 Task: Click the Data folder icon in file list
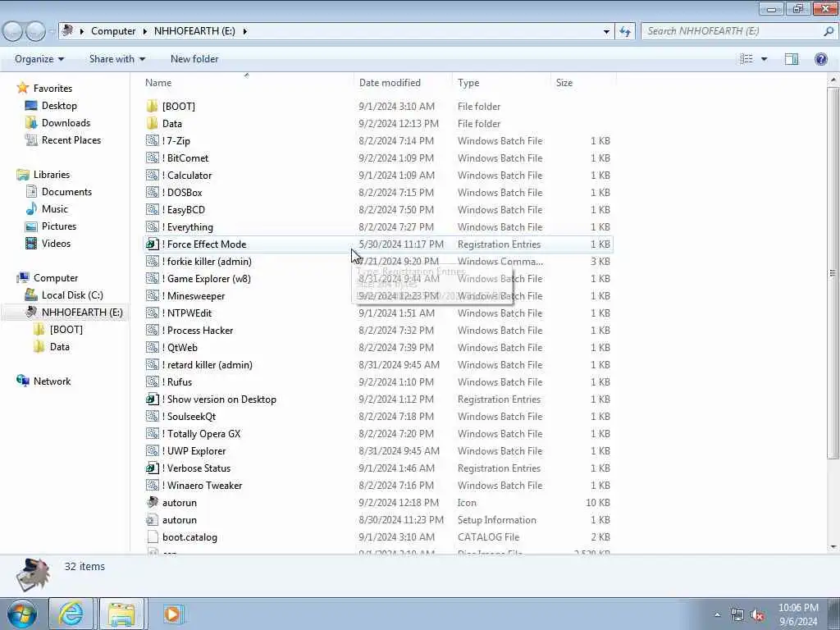(152, 123)
